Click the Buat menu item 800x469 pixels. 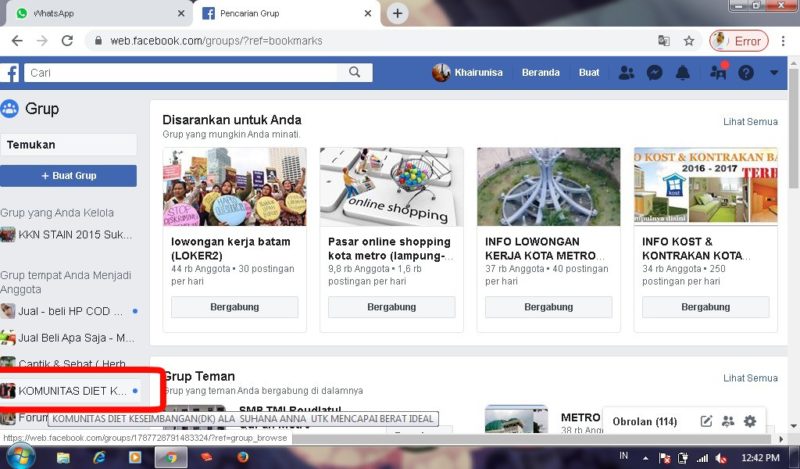coord(589,72)
